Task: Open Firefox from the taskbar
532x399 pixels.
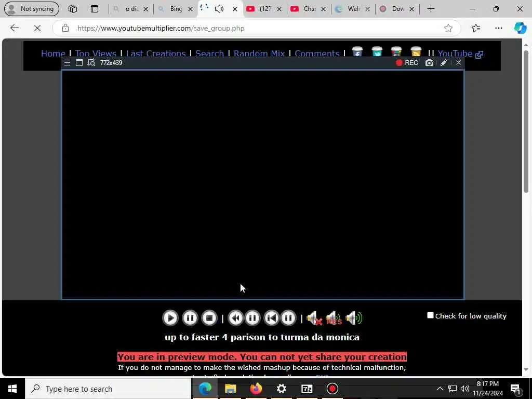Action: click(x=256, y=389)
